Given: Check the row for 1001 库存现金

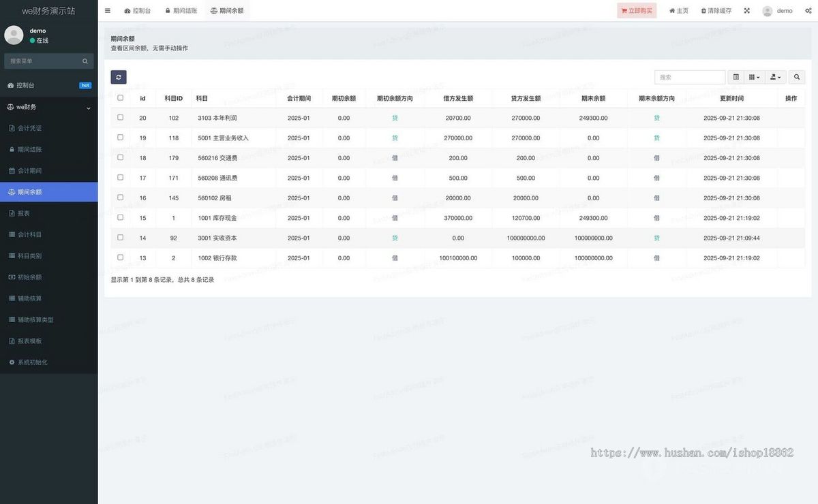Looking at the screenshot, I should pos(121,217).
